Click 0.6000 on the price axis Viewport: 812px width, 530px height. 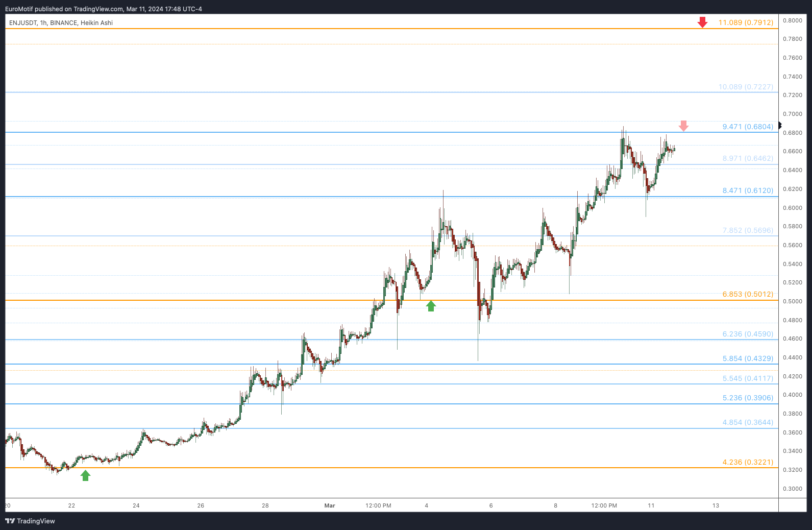(793, 208)
